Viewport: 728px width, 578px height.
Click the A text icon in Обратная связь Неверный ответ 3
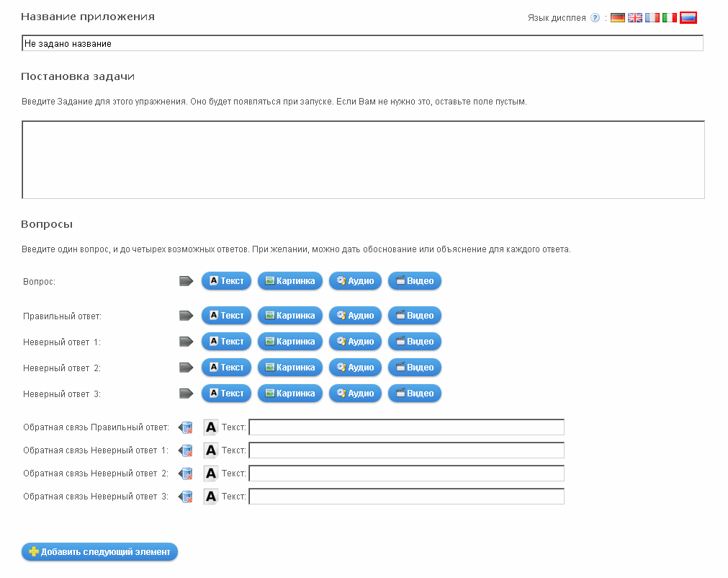pos(211,497)
